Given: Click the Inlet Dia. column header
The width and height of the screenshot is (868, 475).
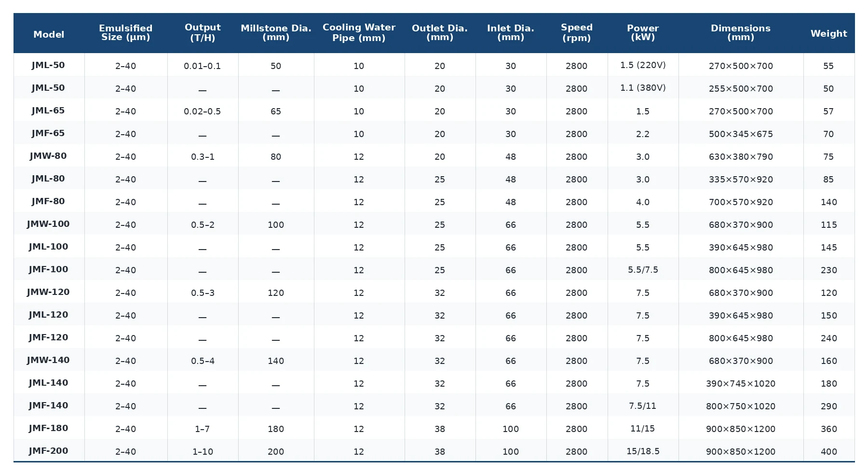Looking at the screenshot, I should point(511,33).
